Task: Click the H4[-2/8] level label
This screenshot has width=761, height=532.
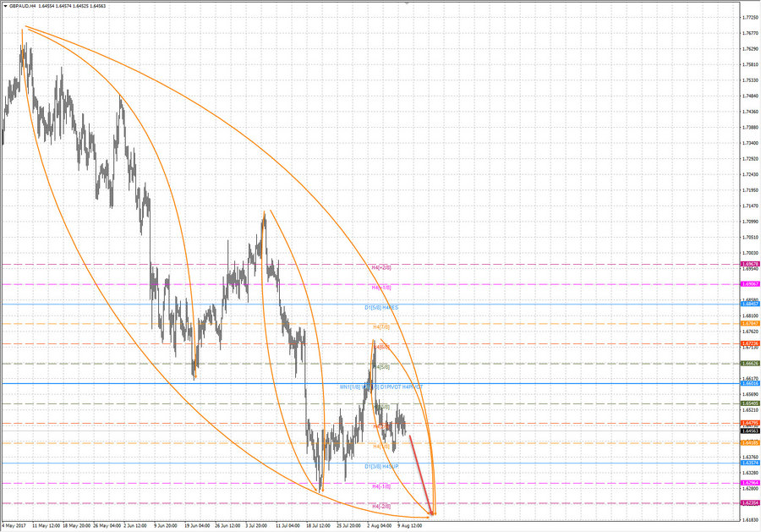Action: point(381,507)
